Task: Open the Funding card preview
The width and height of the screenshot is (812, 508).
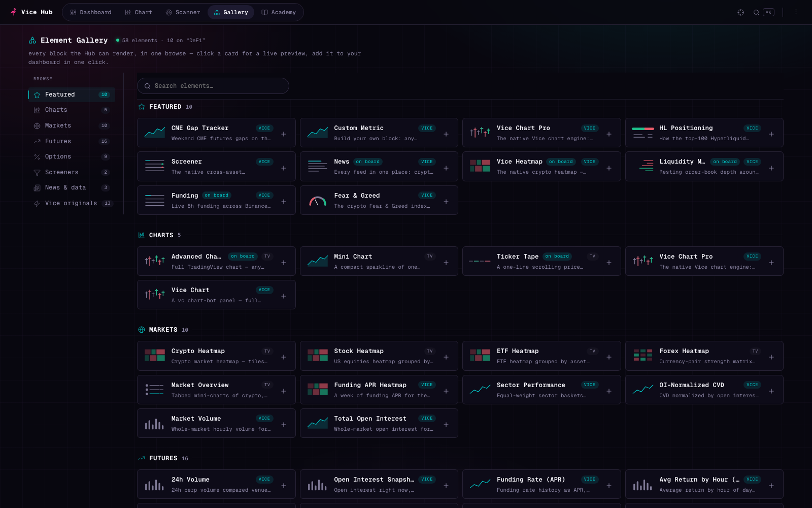Action: [216, 200]
